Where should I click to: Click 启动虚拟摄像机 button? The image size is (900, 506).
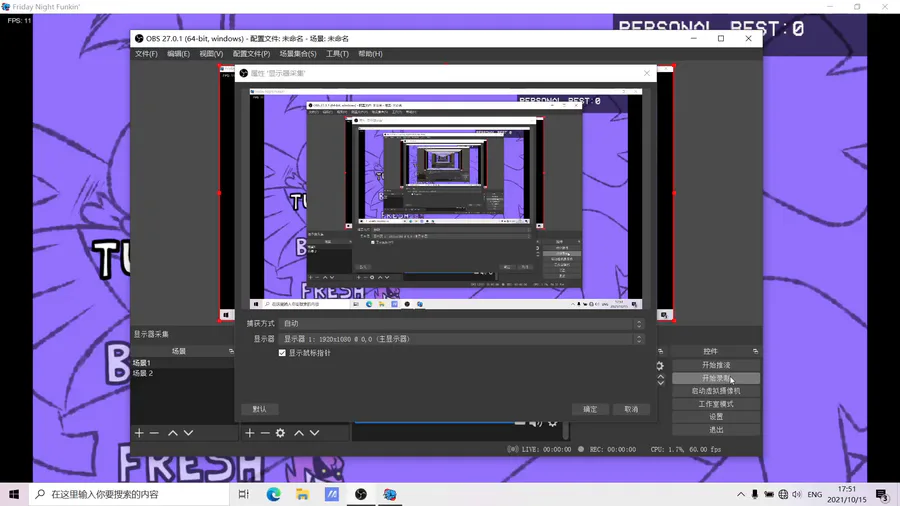tap(716, 391)
